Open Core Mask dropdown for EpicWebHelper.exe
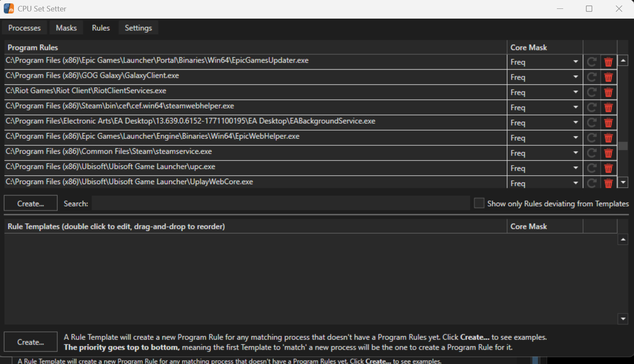Screen dimensions: 634x364 coord(545,138)
